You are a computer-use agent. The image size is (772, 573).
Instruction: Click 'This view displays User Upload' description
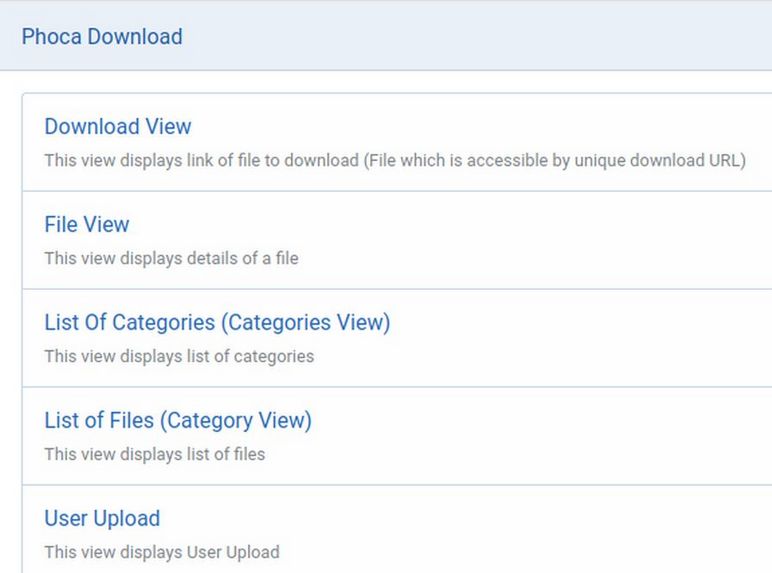coord(161,552)
